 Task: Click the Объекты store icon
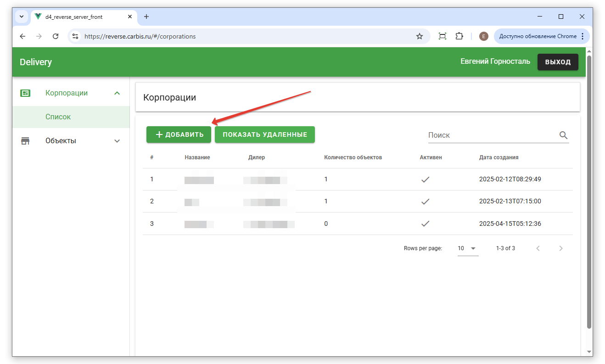click(x=25, y=141)
